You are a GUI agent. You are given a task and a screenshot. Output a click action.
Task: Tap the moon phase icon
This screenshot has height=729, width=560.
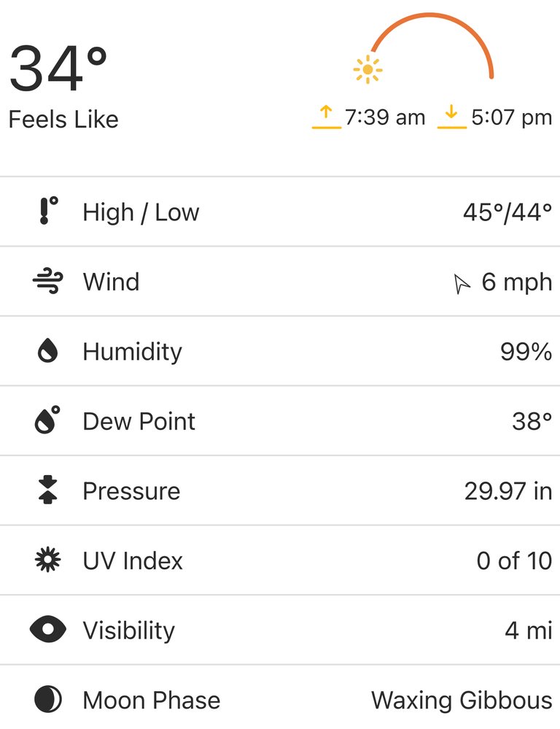(x=47, y=699)
